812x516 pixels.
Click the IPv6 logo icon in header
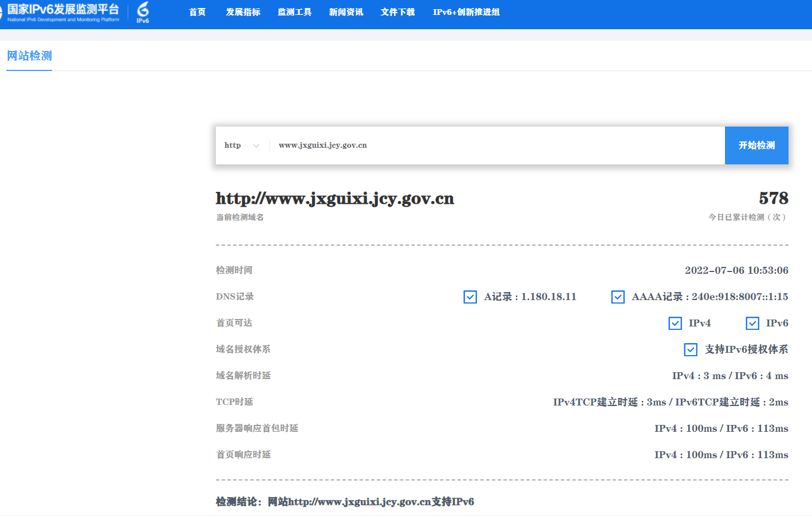pyautogui.click(x=143, y=13)
